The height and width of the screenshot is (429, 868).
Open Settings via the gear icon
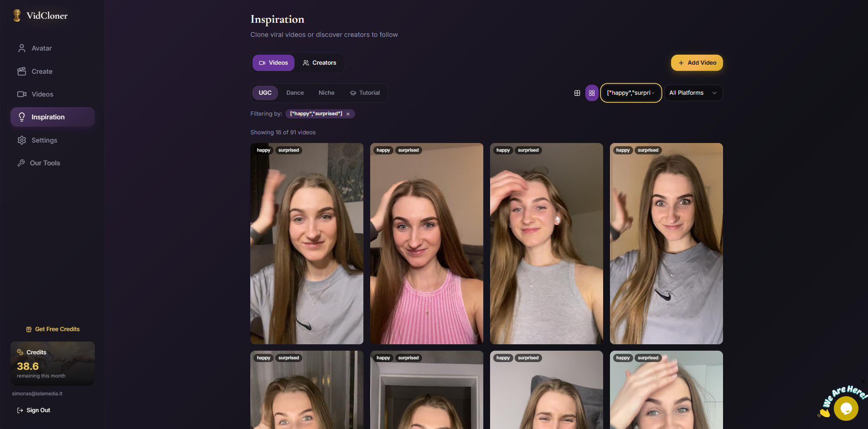tap(21, 140)
